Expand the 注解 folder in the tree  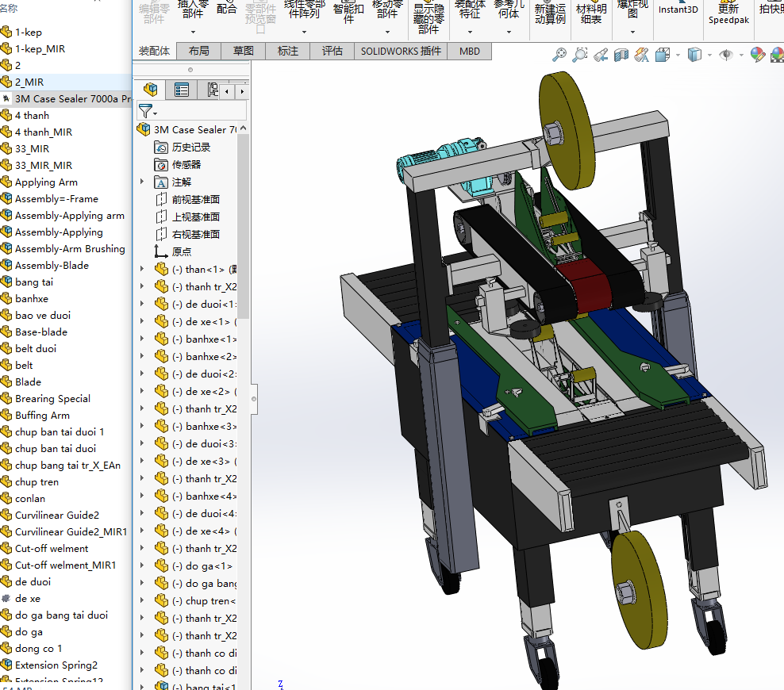coord(143,182)
